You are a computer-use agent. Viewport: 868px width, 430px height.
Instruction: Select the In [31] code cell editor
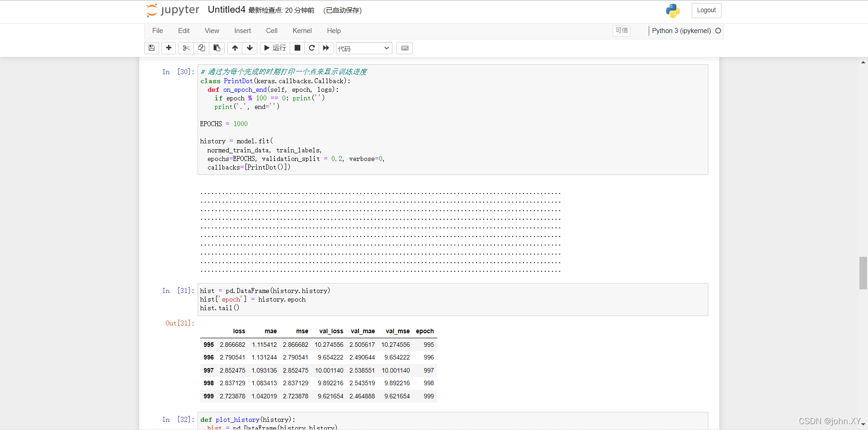tap(453, 299)
